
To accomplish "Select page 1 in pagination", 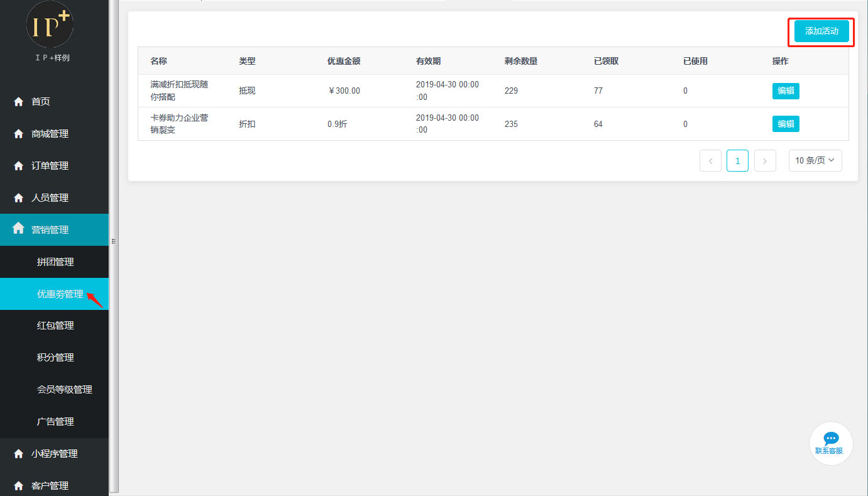I will point(737,161).
